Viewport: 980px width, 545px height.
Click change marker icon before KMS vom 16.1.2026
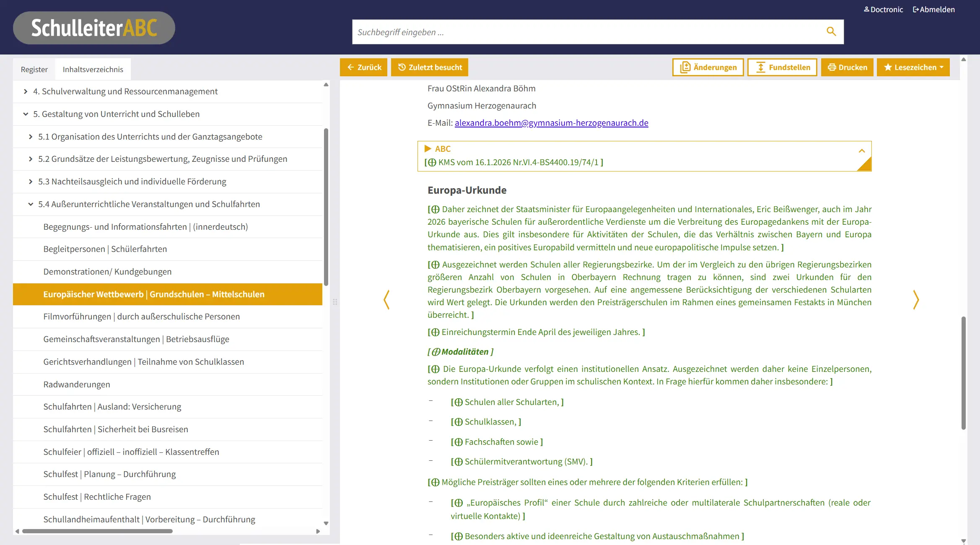click(x=432, y=163)
